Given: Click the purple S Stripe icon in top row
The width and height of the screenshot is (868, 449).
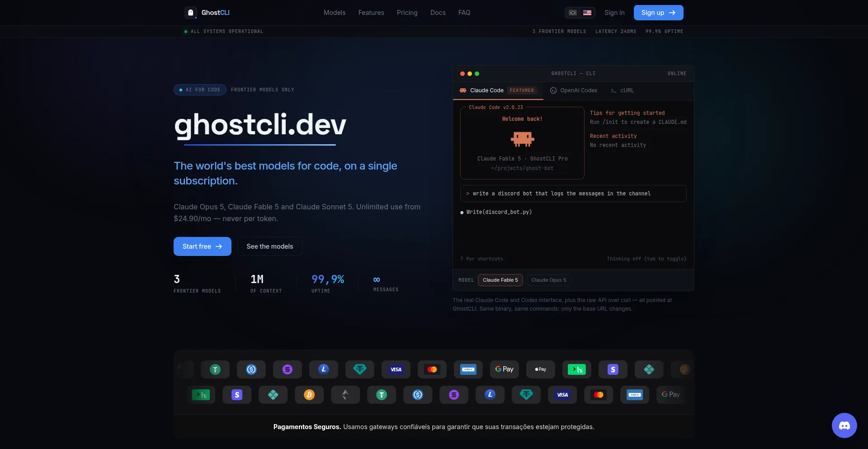Looking at the screenshot, I should (x=613, y=369).
